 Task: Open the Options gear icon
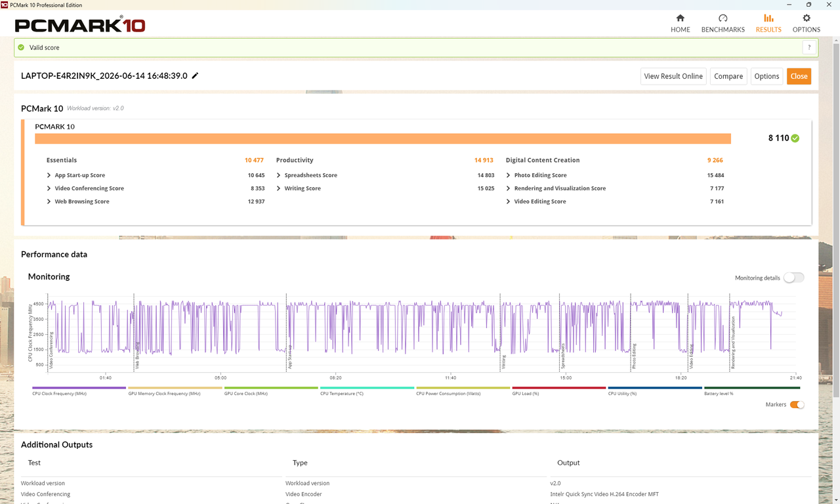pos(807,18)
